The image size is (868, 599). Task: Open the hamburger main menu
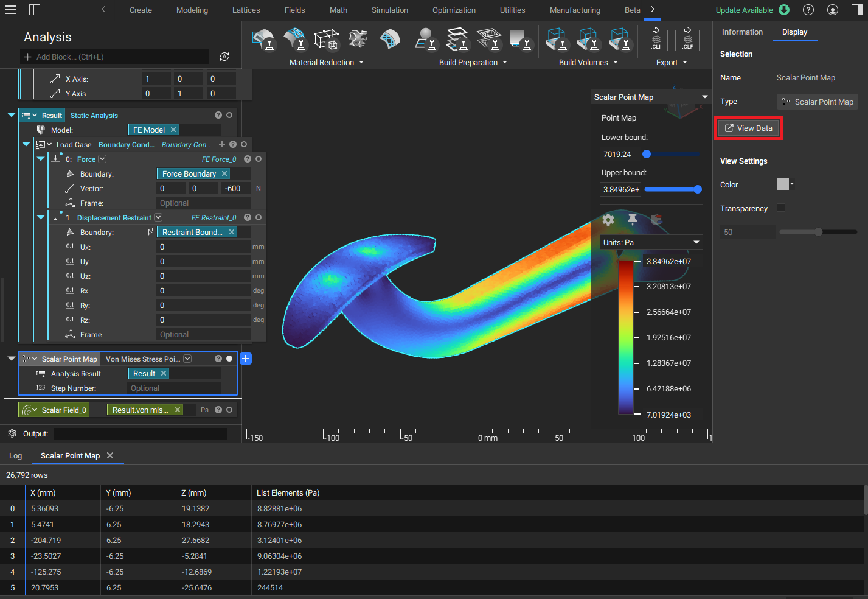10,10
